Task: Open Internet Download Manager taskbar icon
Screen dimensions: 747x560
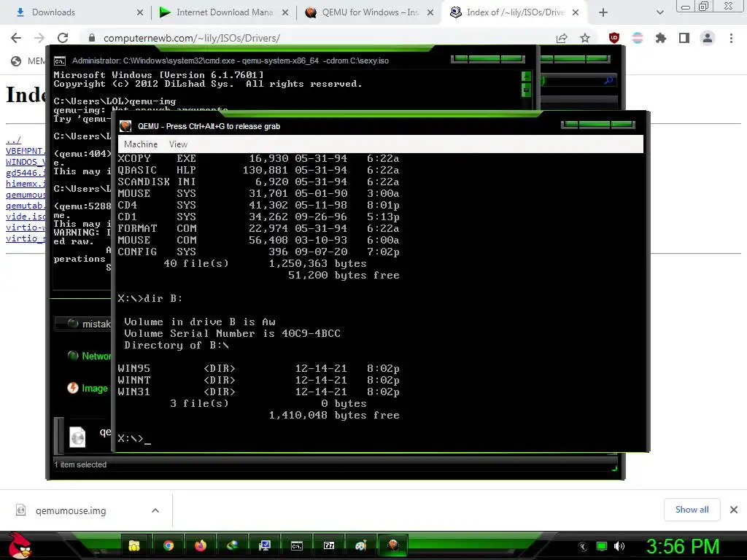Action: pyautogui.click(x=233, y=545)
